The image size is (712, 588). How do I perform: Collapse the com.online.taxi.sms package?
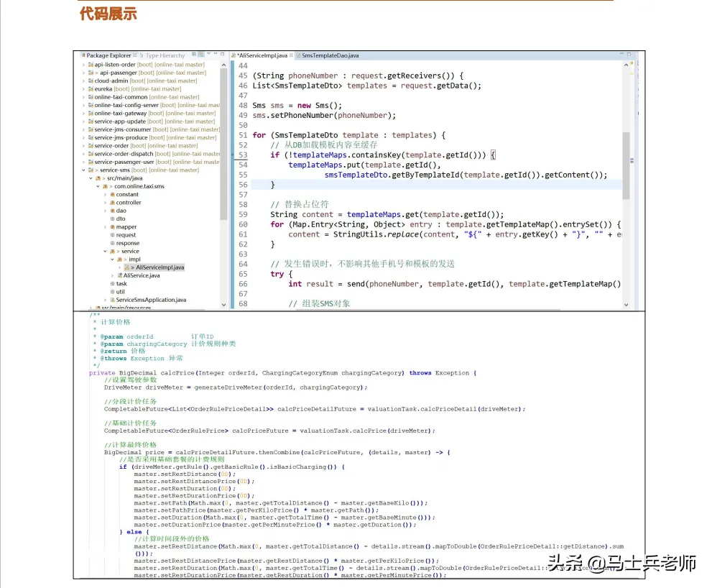coord(98,186)
